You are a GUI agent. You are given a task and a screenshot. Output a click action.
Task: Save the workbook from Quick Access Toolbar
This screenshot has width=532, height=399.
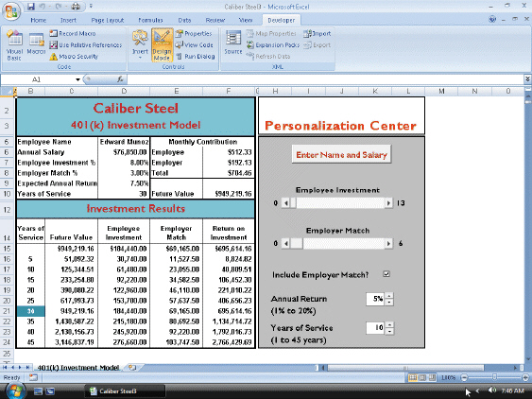(31, 6)
